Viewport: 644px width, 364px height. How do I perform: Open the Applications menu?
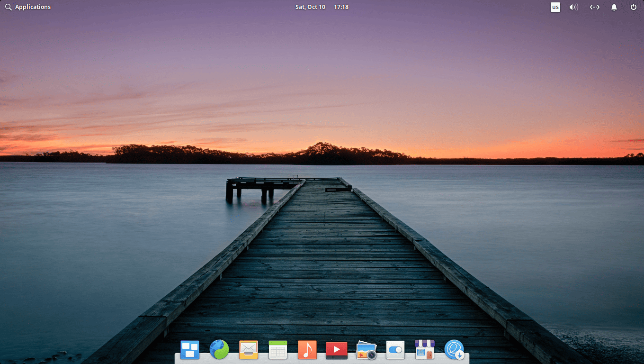coord(33,7)
